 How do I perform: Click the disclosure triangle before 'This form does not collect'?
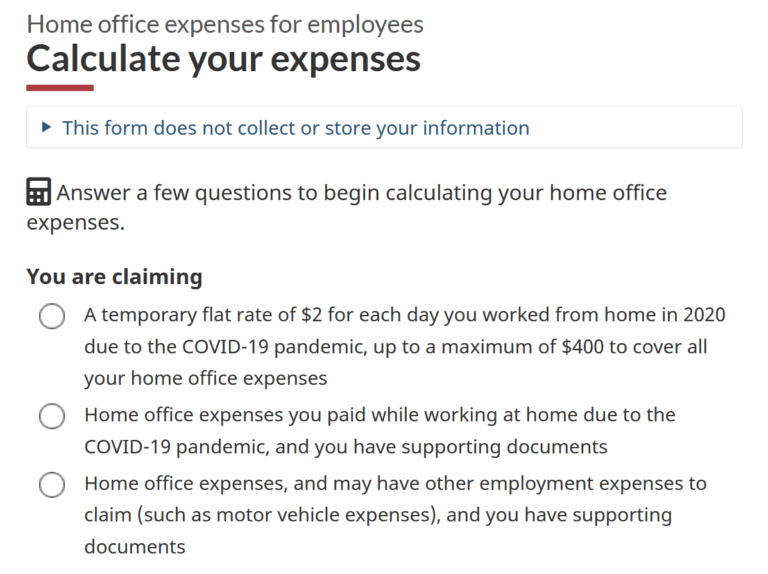[x=47, y=128]
